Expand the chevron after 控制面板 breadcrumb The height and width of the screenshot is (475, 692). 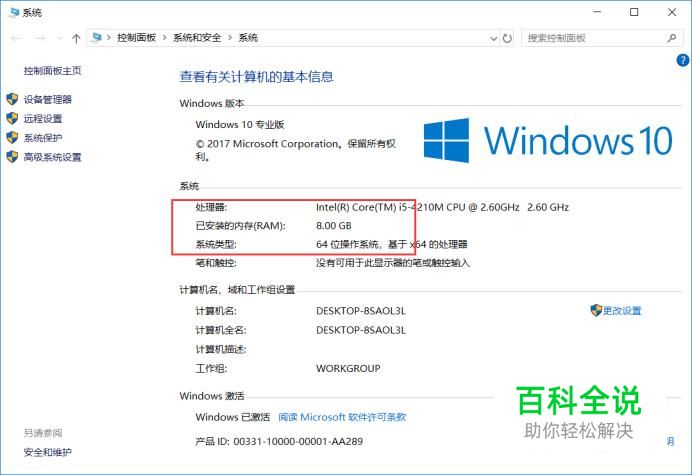point(164,38)
